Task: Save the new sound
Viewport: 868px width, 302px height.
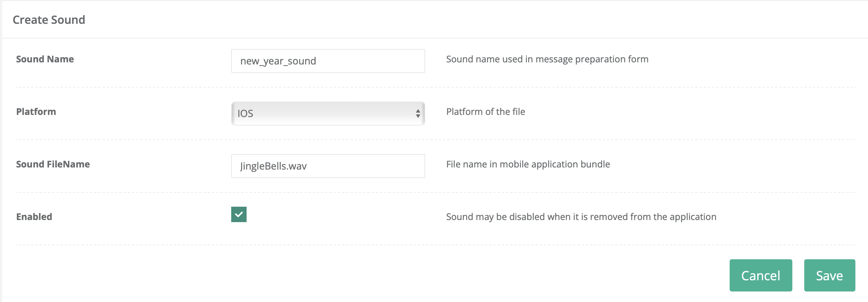Action: tap(829, 275)
